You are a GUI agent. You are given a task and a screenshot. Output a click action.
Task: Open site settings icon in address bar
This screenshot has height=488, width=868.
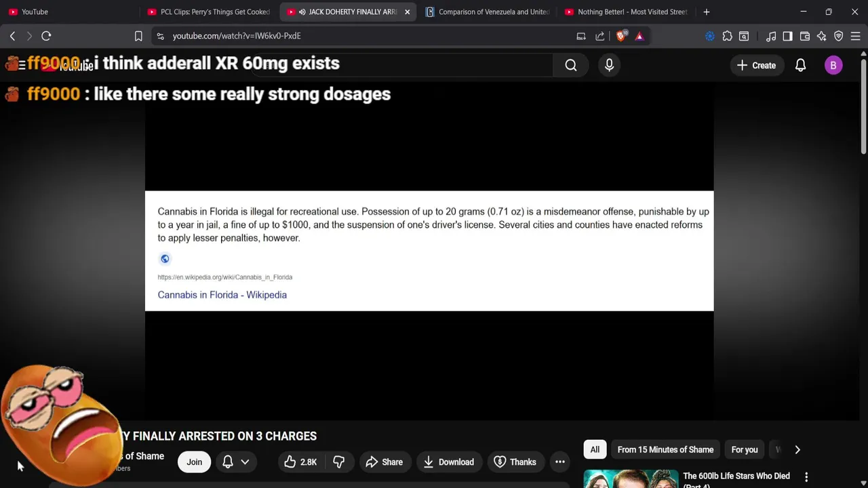pyautogui.click(x=160, y=36)
